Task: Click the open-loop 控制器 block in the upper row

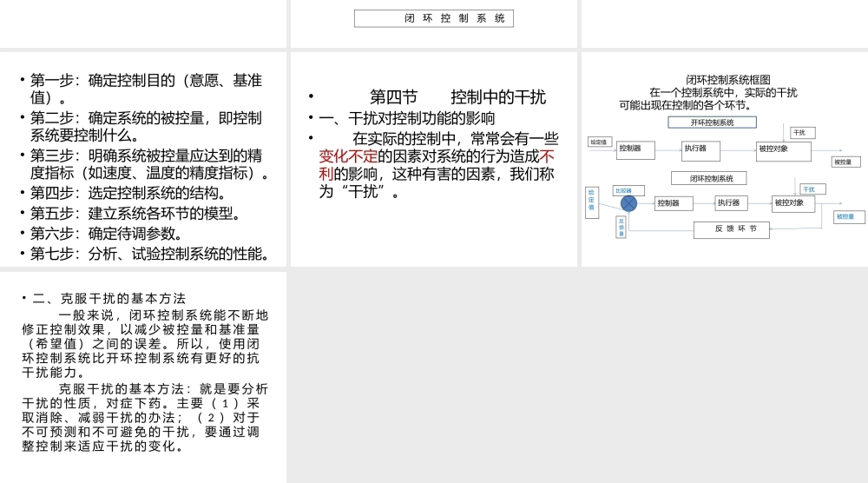Action: click(x=635, y=150)
